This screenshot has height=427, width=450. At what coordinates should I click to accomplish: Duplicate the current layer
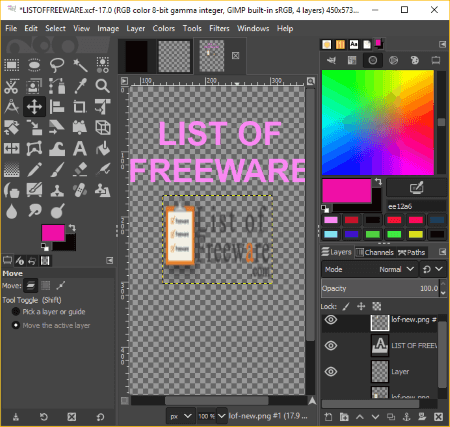tap(391, 417)
